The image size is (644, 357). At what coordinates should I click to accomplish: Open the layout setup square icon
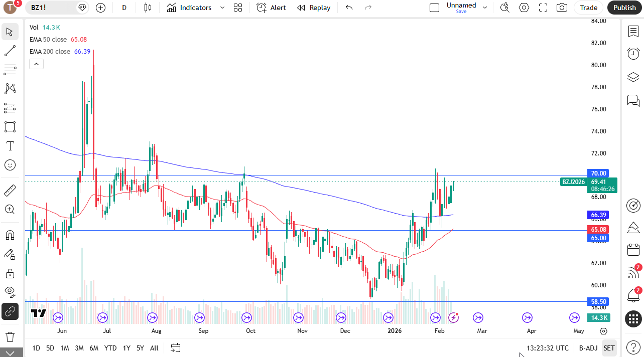(x=435, y=8)
